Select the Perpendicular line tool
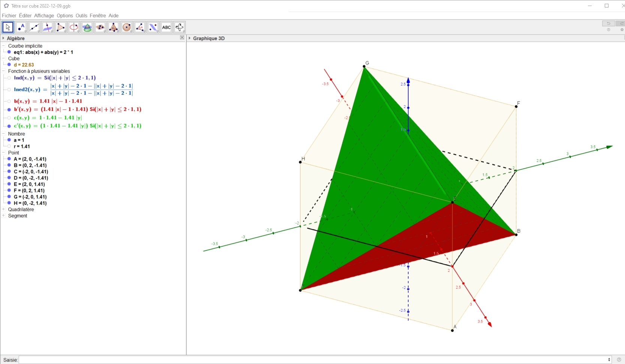Image resolution: width=625 pixels, height=364 pixels. tap(48, 27)
